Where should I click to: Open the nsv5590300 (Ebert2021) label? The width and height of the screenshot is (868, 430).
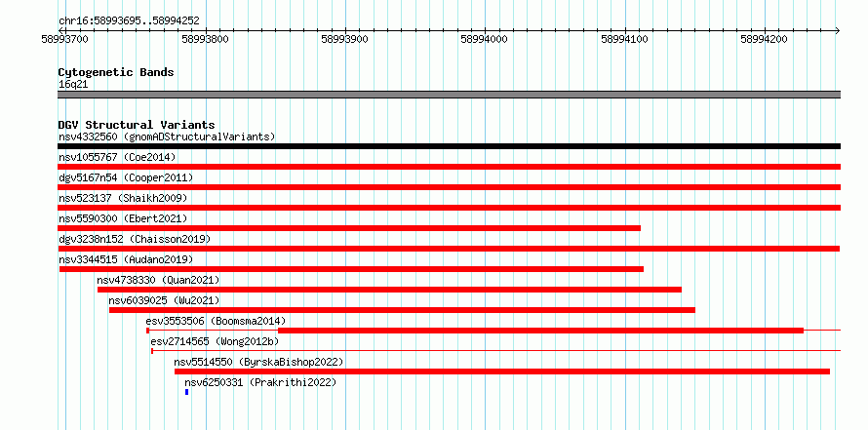coord(123,218)
